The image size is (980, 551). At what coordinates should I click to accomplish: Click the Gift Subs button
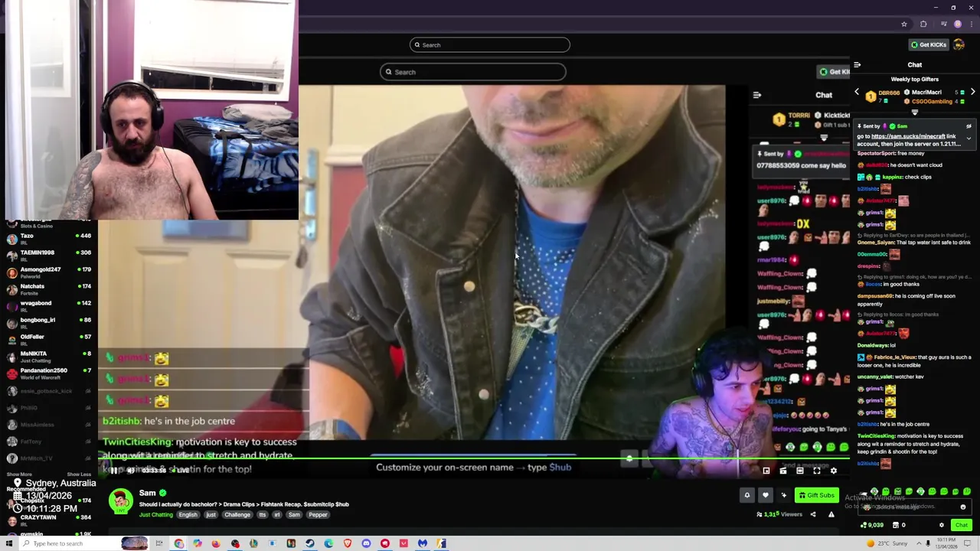coord(816,495)
